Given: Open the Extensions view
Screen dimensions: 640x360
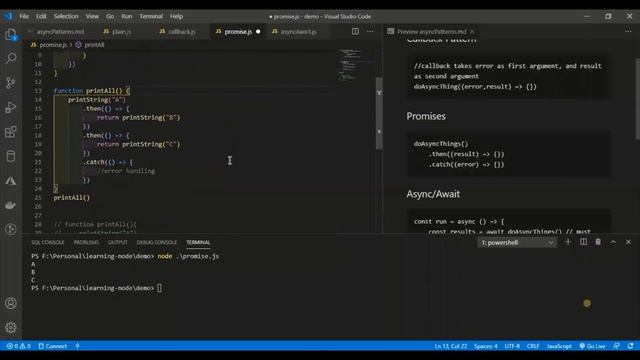Looking at the screenshot, I should click(11, 132).
